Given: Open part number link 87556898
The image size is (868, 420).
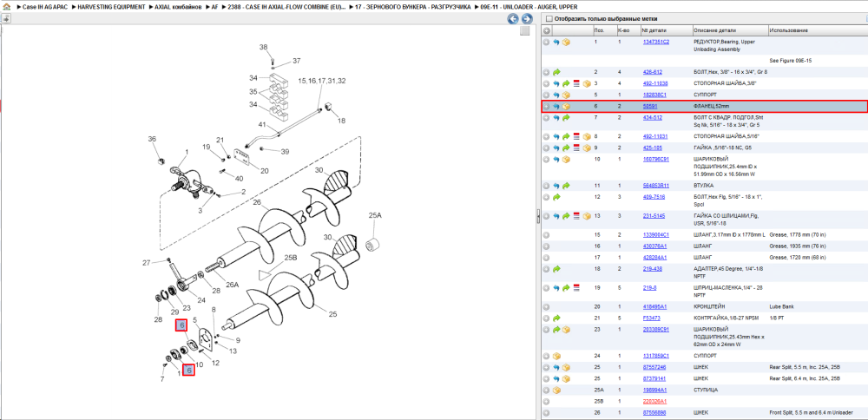Looking at the screenshot, I should tap(654, 413).
